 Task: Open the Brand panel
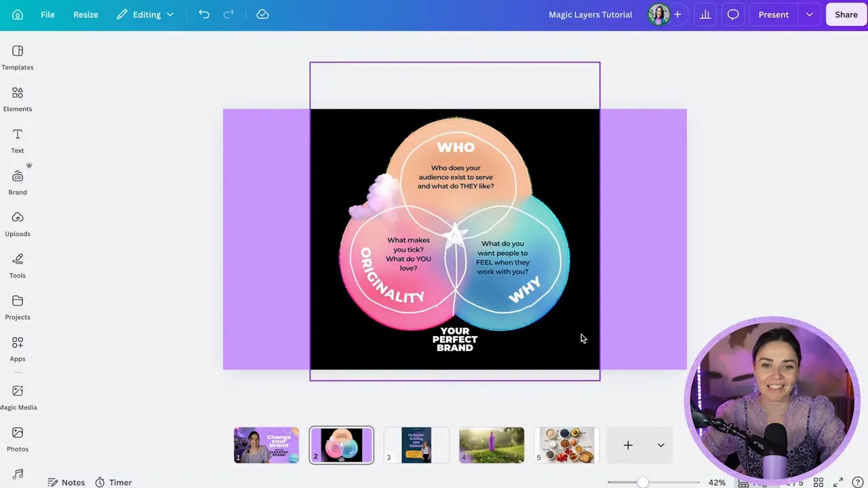(x=18, y=182)
